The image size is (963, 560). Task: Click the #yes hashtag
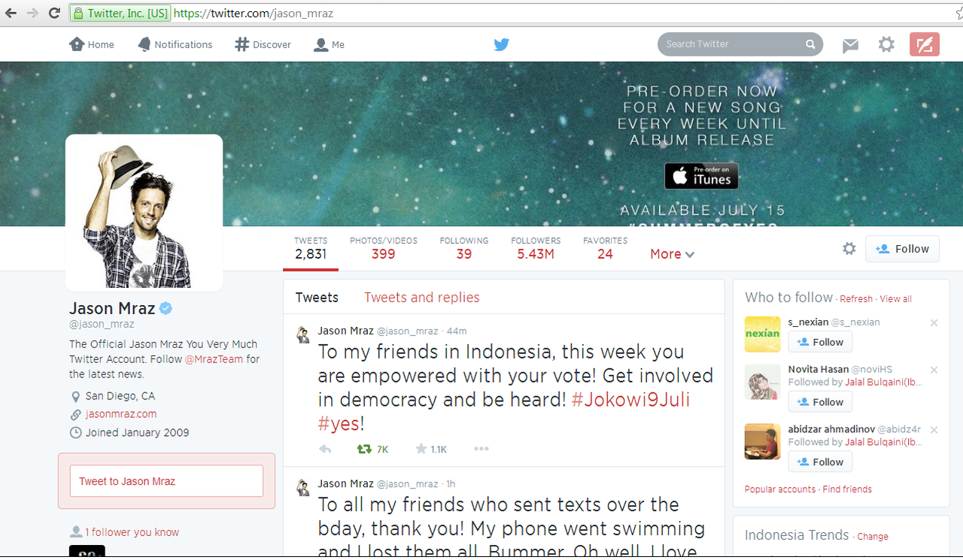click(339, 423)
